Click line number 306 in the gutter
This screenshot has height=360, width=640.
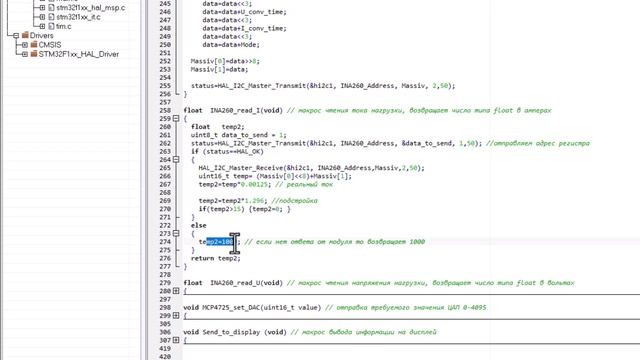[165, 332]
